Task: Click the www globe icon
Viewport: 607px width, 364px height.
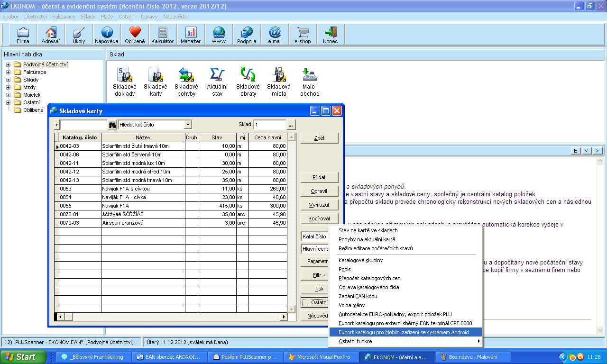Action: click(219, 35)
